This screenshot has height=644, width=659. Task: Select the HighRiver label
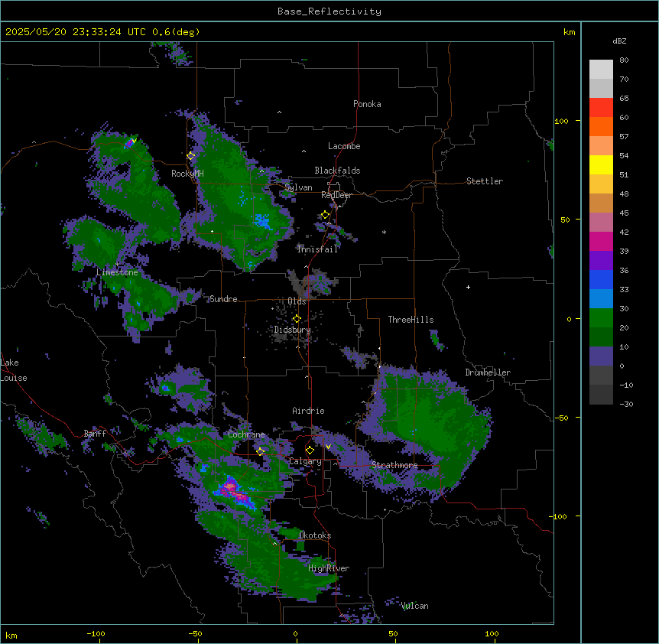329,568
